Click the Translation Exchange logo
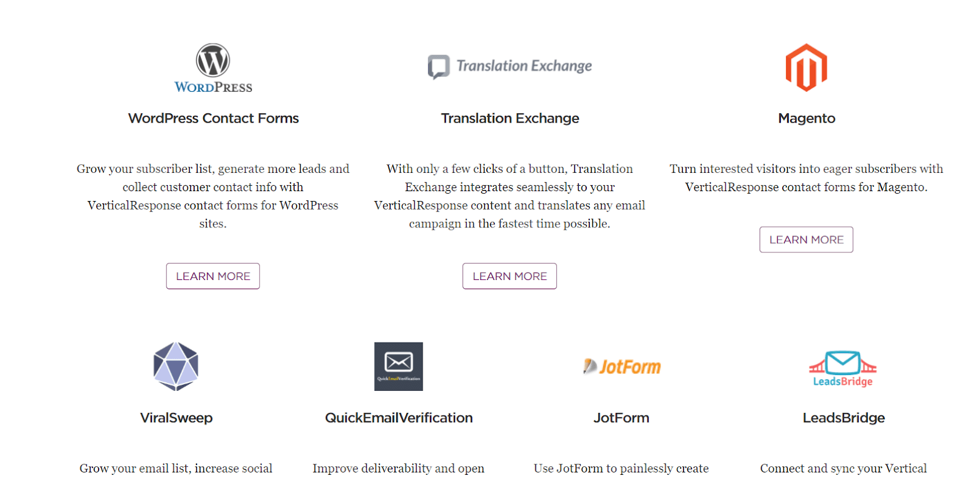This screenshot has width=980, height=481. pyautogui.click(x=510, y=67)
